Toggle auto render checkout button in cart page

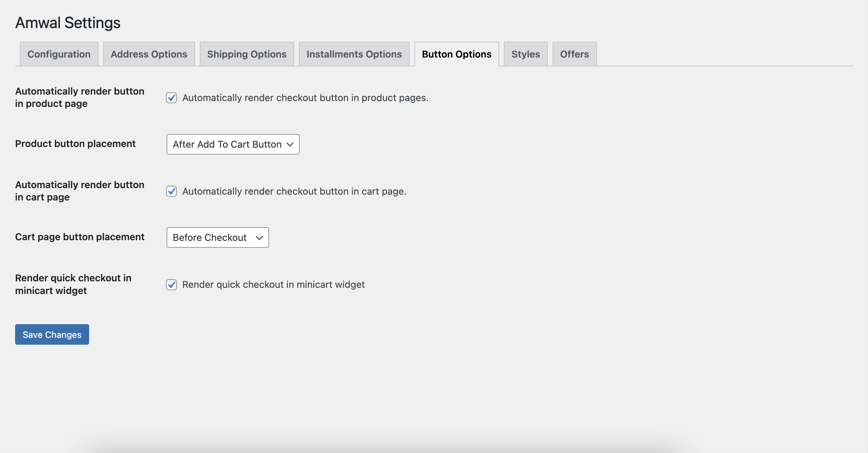(171, 191)
